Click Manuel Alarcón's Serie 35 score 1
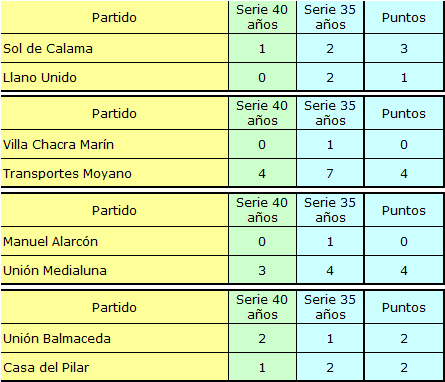Viewport: 445px width, 382px height. pyautogui.click(x=330, y=242)
